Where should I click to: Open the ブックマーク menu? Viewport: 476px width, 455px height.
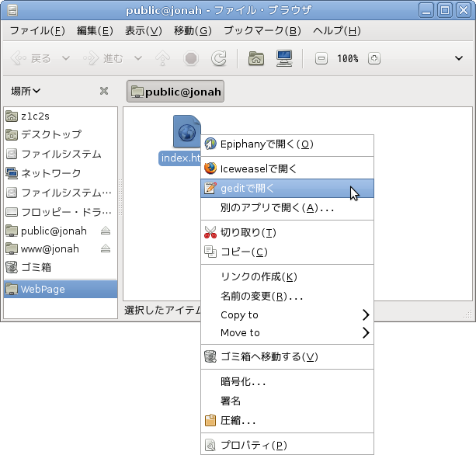click(262, 31)
